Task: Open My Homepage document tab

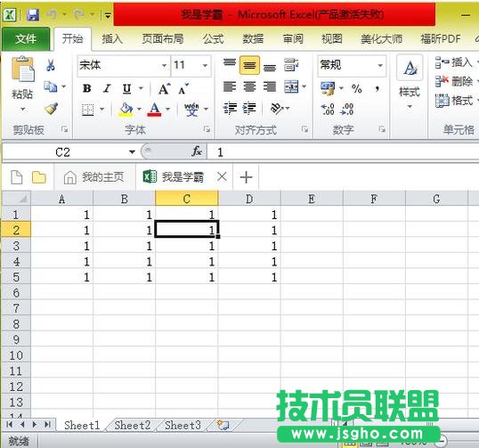Action: pyautogui.click(x=94, y=177)
